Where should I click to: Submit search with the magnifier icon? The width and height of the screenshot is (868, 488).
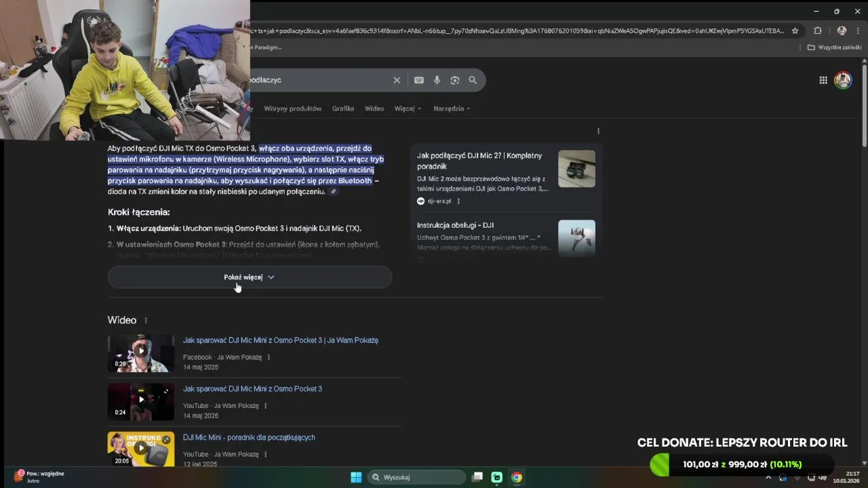(x=473, y=80)
